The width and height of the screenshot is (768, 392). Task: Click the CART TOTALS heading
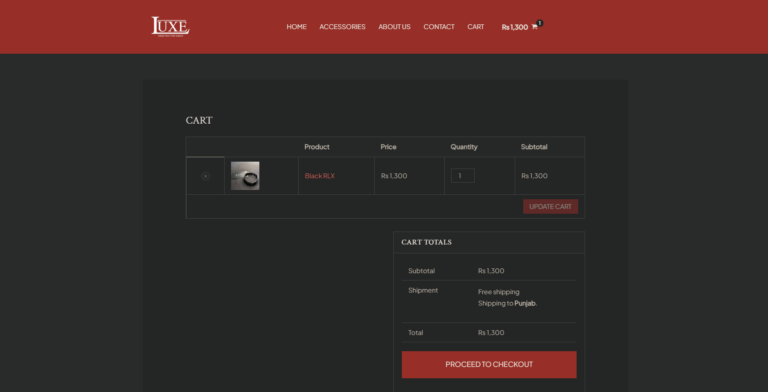pyautogui.click(x=426, y=242)
